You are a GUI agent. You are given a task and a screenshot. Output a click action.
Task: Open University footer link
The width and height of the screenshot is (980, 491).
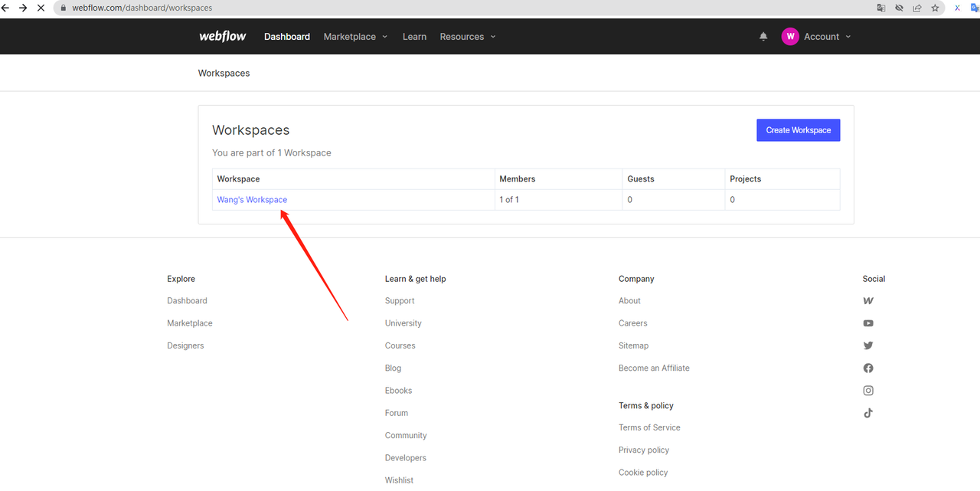pos(403,323)
